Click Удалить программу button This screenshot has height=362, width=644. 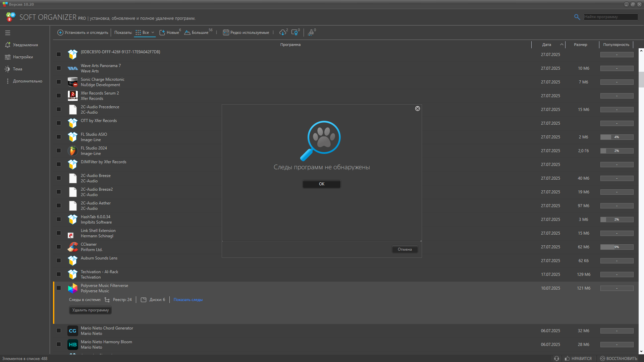[91, 310]
